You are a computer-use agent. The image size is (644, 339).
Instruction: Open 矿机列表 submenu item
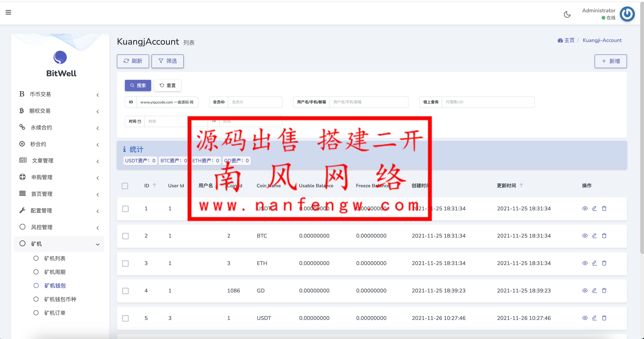pyautogui.click(x=55, y=258)
